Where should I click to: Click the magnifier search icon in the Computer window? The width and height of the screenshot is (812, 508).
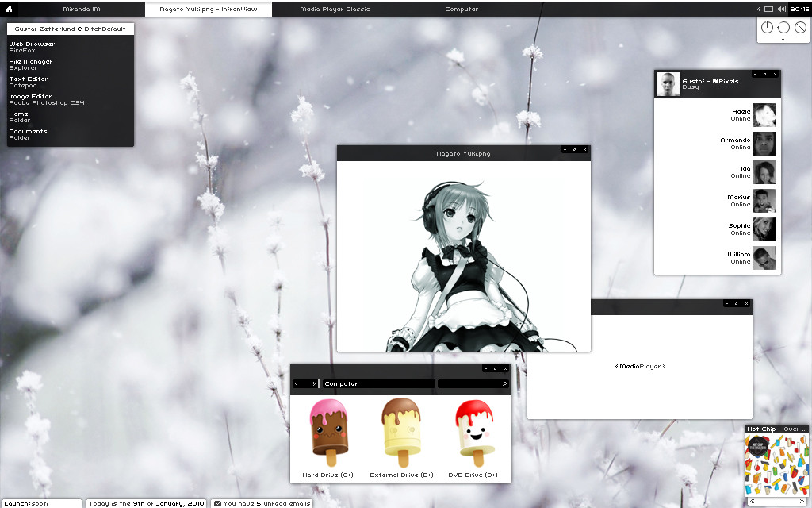[x=504, y=383]
